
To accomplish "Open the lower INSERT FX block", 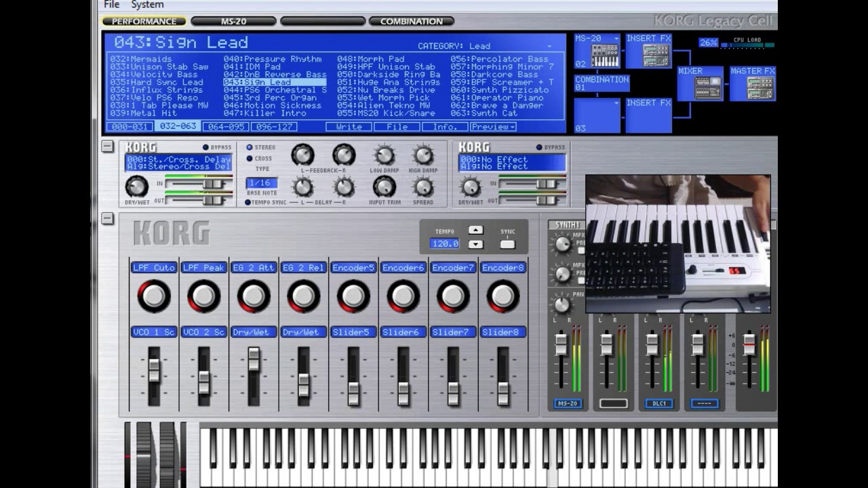I will [648, 116].
